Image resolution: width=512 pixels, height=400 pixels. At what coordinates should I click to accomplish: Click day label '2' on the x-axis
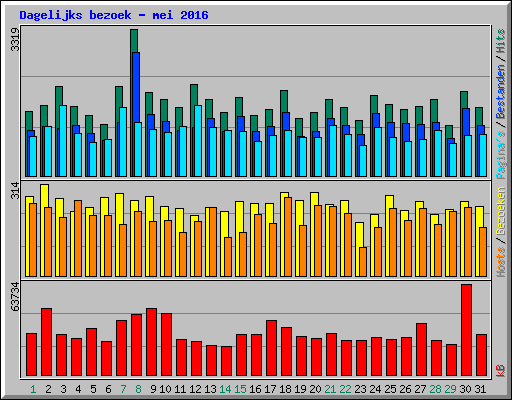48,389
